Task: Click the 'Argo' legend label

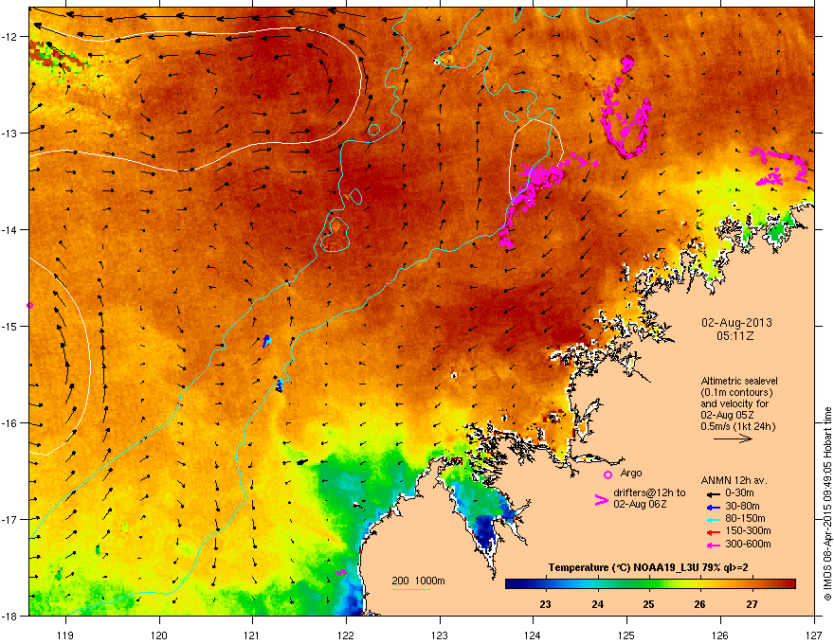Action: click(631, 473)
